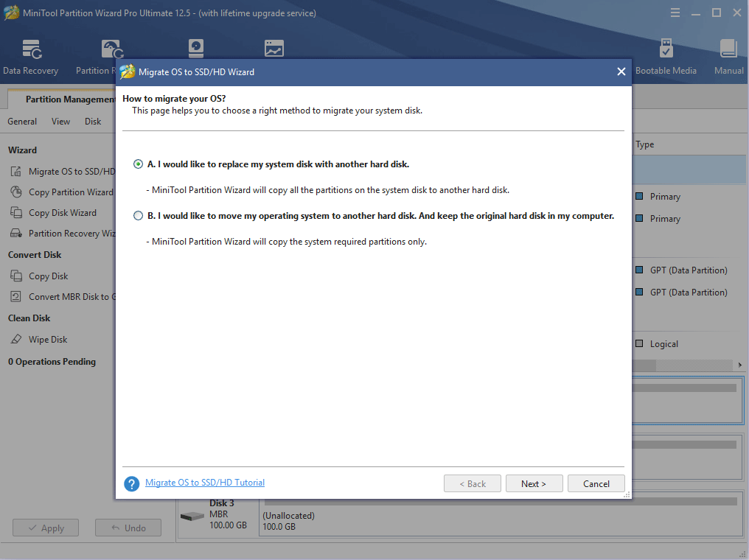The height and width of the screenshot is (560, 749).
Task: Click the help question mark icon in wizard
Action: click(x=131, y=483)
